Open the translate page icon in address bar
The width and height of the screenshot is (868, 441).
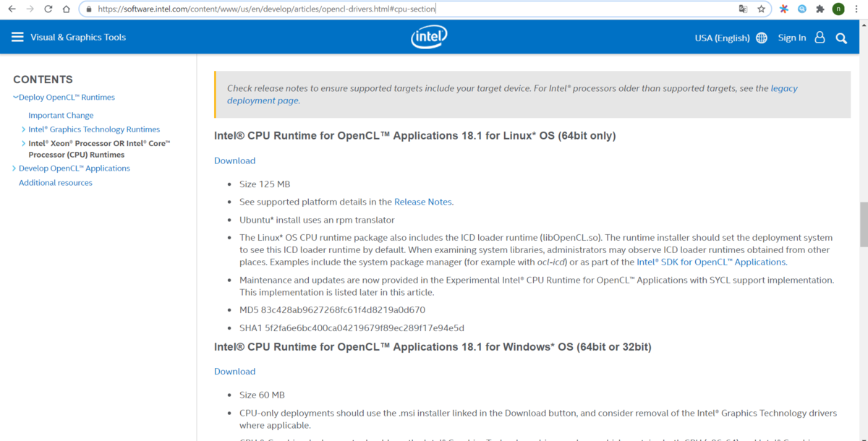coord(743,9)
